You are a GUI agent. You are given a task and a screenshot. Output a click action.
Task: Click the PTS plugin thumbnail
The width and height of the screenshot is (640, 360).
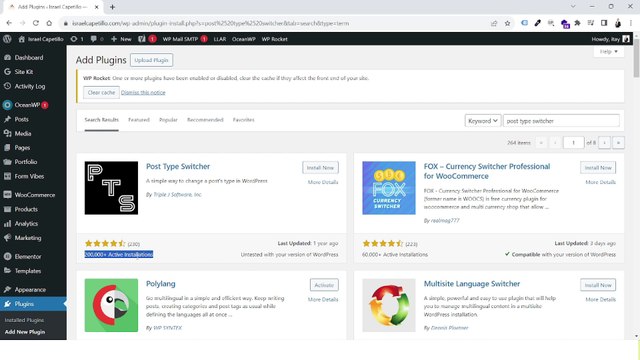click(x=111, y=188)
